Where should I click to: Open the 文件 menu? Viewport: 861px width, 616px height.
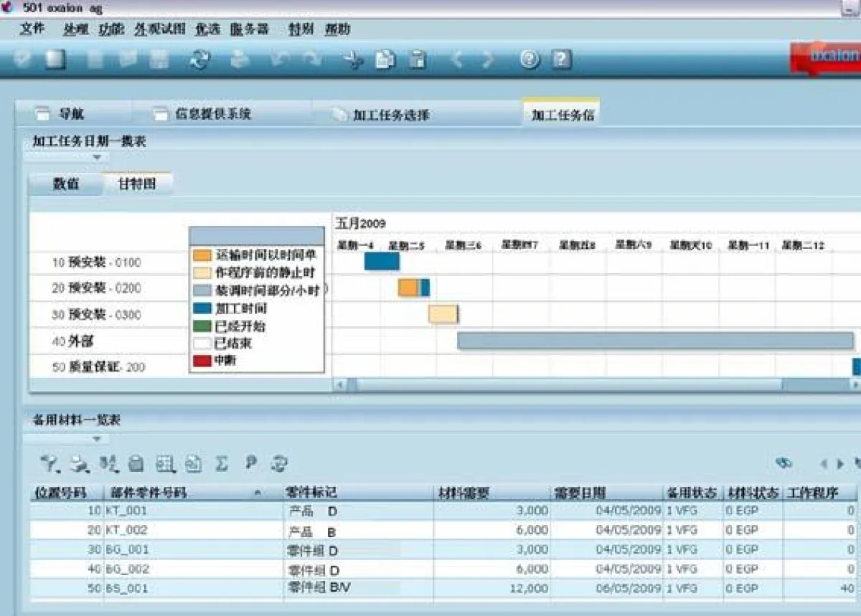click(x=32, y=29)
